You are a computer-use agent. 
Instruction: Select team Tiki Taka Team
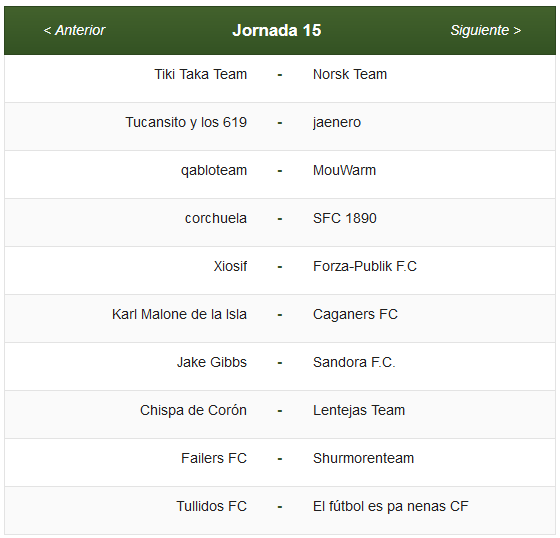point(200,74)
